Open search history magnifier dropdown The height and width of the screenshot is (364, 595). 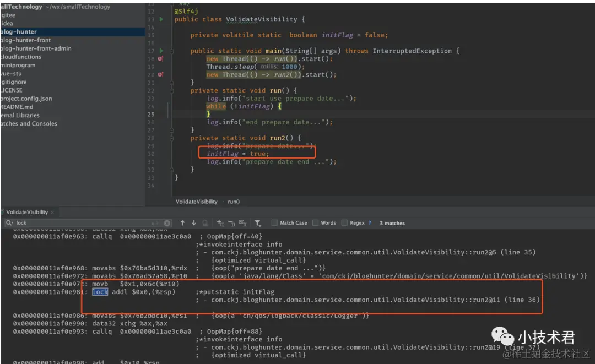pyautogui.click(x=9, y=223)
